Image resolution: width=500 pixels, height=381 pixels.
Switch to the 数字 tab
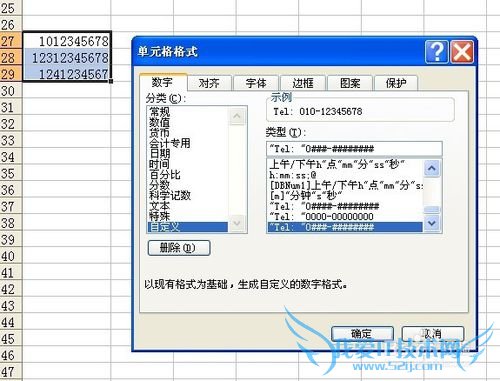click(x=162, y=82)
